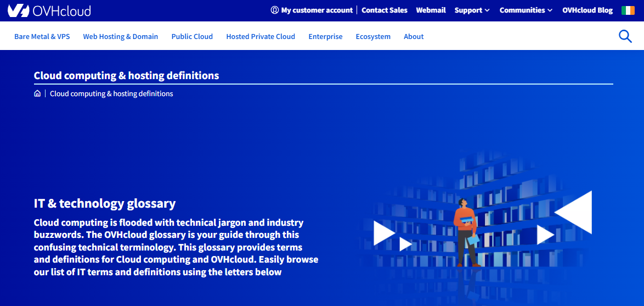Expand the Support dropdown
644x306 pixels.
[x=472, y=10]
